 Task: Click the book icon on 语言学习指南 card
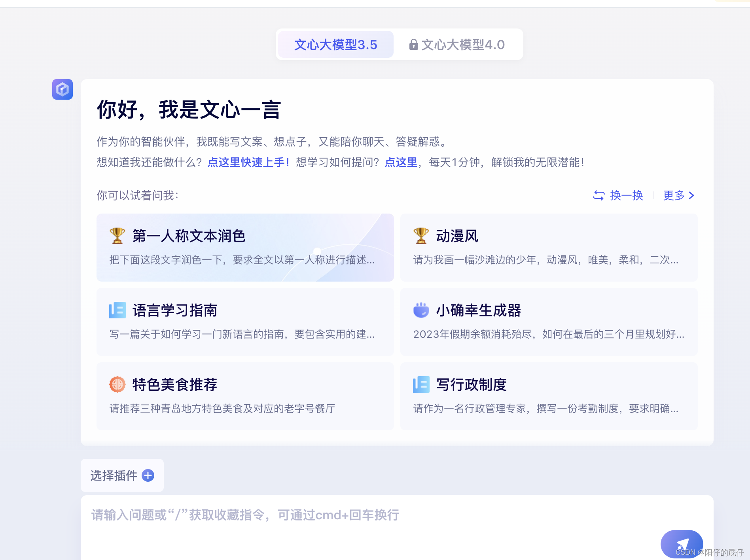[x=117, y=310]
